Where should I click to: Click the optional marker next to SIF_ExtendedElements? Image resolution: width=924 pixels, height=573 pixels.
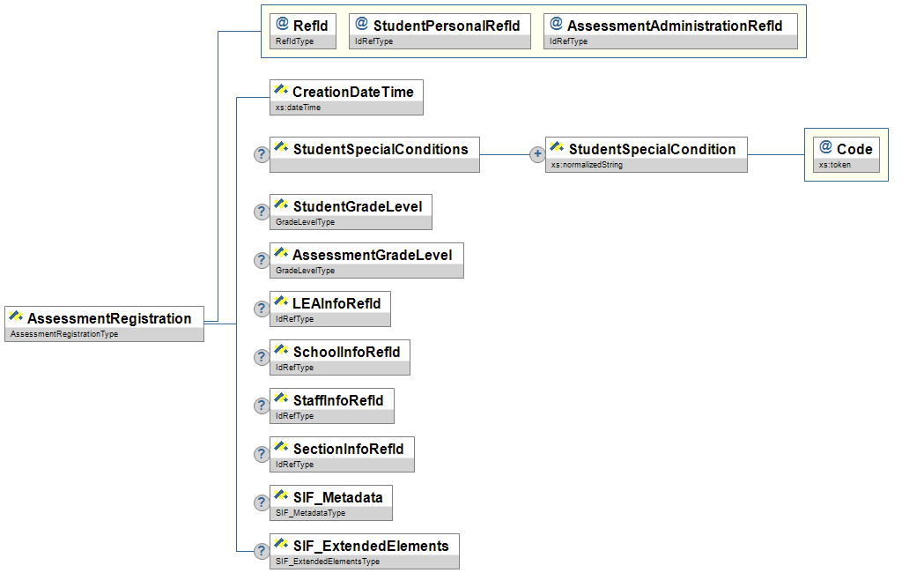click(262, 552)
